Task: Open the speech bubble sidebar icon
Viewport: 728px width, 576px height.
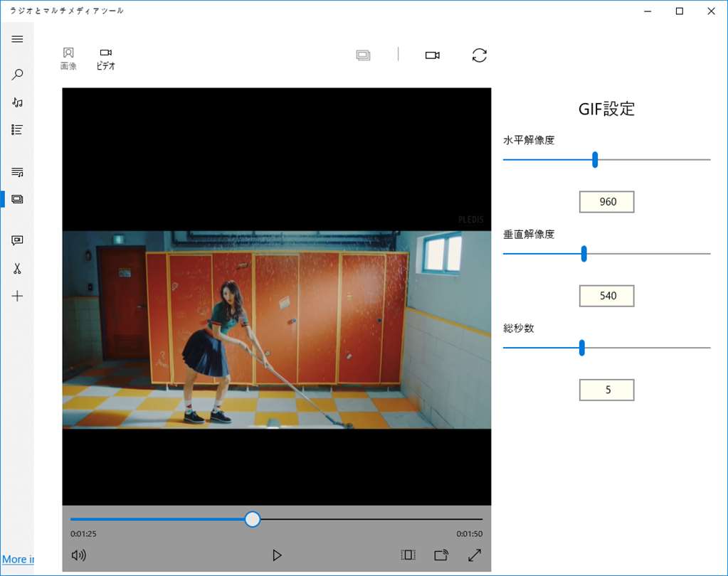Action: coord(17,240)
